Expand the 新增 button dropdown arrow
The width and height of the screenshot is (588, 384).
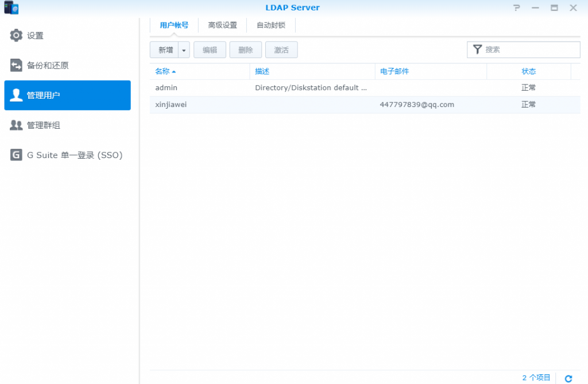(184, 50)
